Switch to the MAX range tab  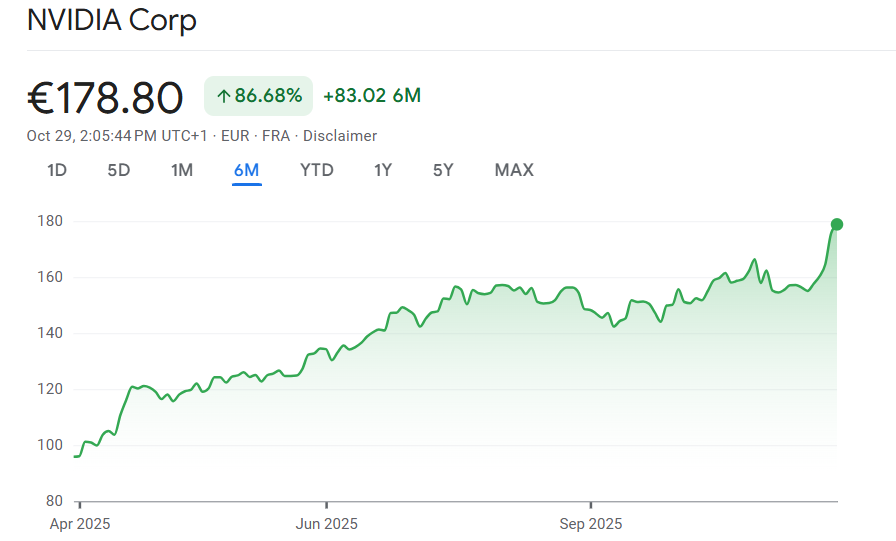point(514,170)
